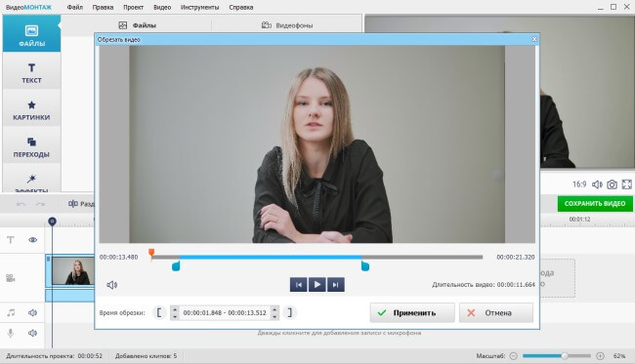The height and width of the screenshot is (364, 635).
Task: Toggle volume icon in trim dialog
Action: pyautogui.click(x=111, y=285)
